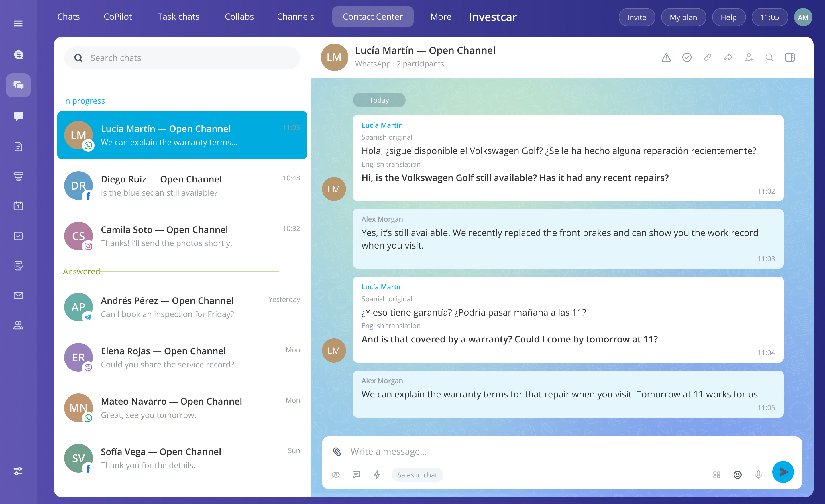Mark conversation resolved with the checkmark circle icon

coord(687,58)
